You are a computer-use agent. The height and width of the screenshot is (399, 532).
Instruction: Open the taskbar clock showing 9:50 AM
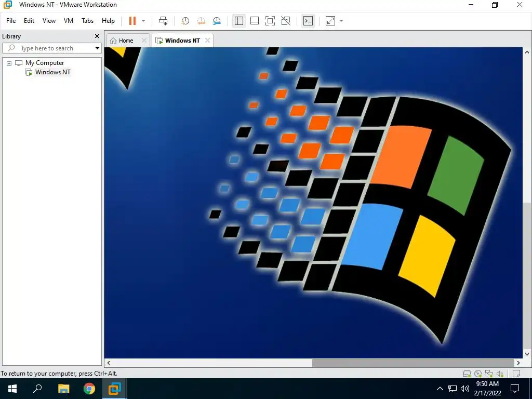tap(487, 389)
